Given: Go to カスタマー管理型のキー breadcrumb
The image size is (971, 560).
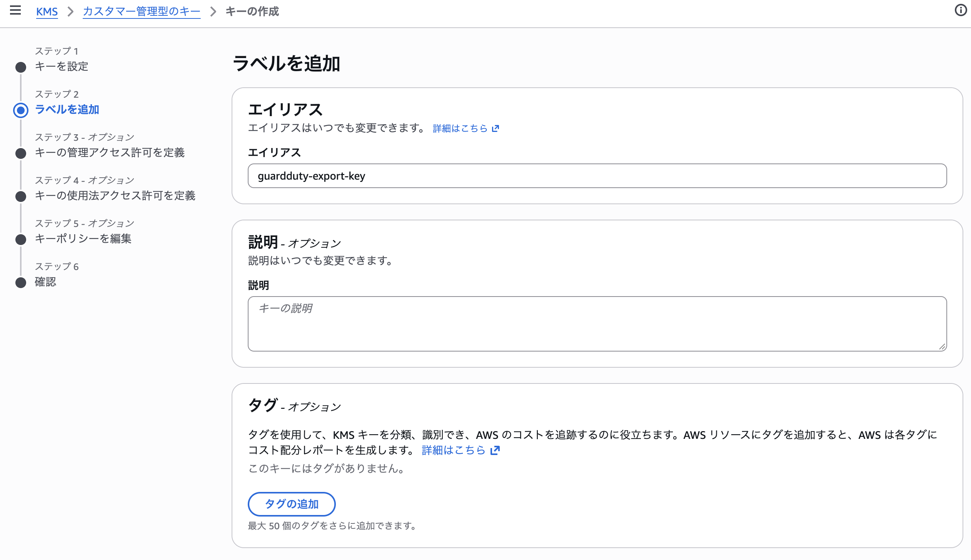Looking at the screenshot, I should pyautogui.click(x=142, y=12).
